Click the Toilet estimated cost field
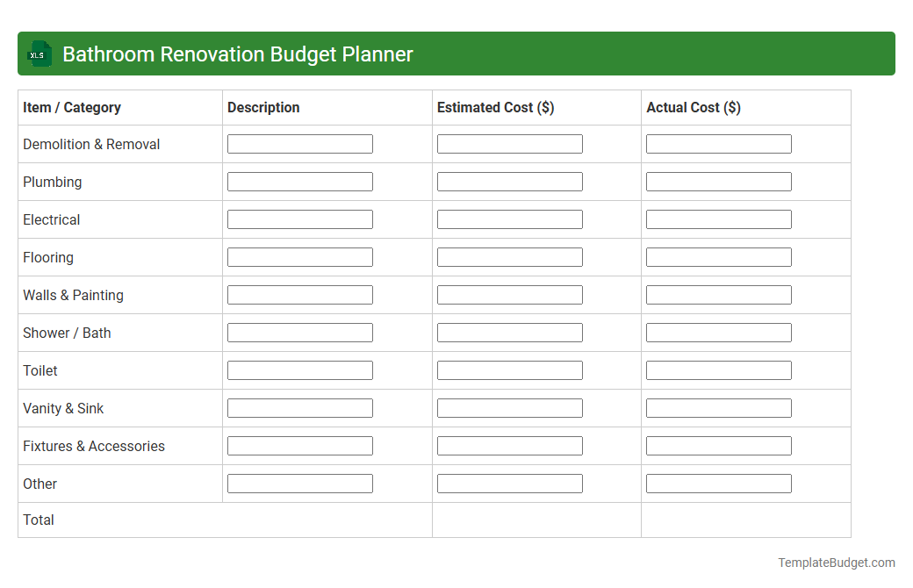 (x=509, y=369)
